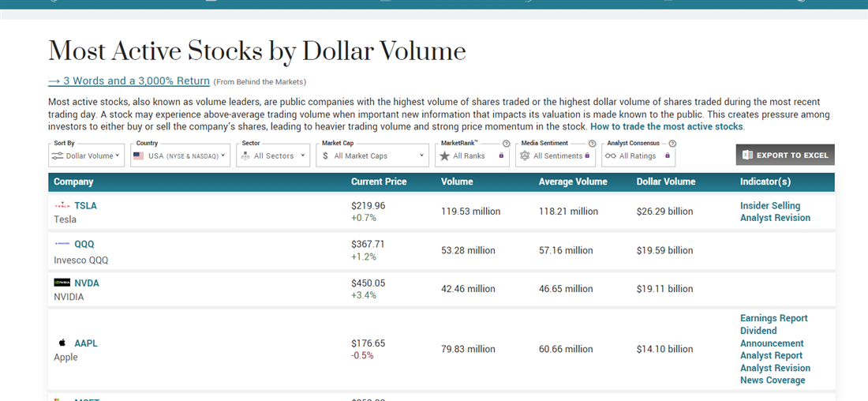Click the lock icon on All Ratings
Image resolution: width=868 pixels, height=401 pixels.
(667, 156)
